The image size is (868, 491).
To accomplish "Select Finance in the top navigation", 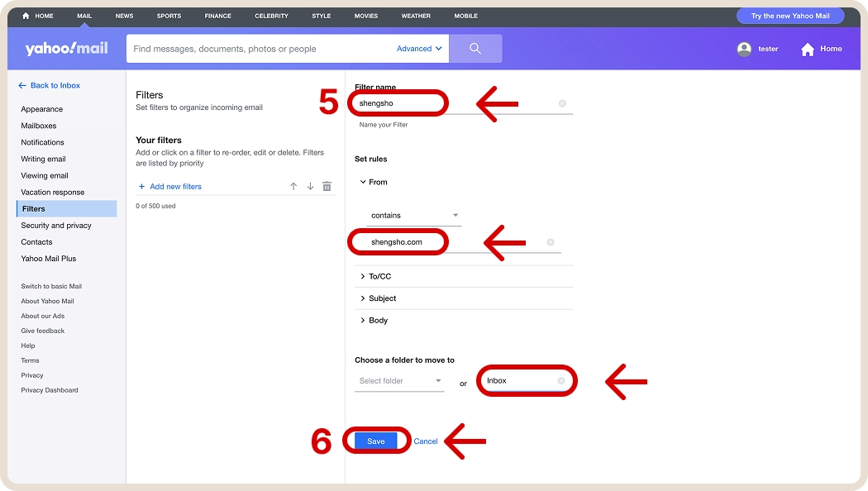I will pos(217,15).
